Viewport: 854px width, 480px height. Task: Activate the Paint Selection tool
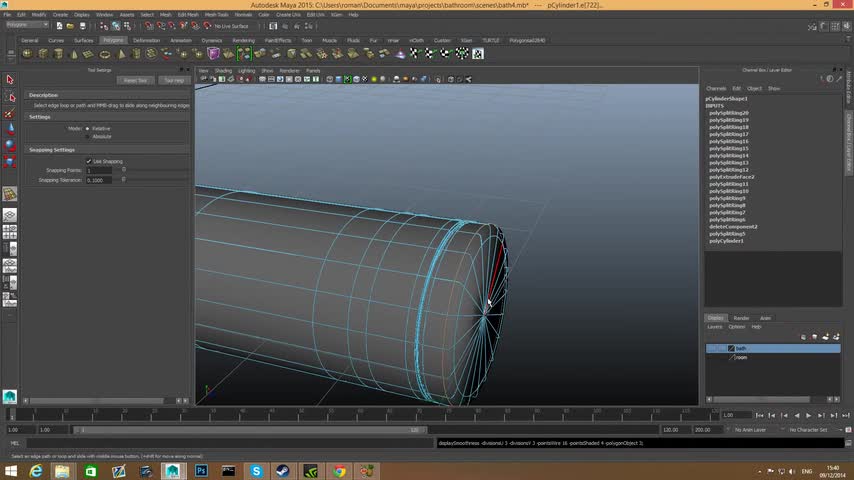click(10, 113)
